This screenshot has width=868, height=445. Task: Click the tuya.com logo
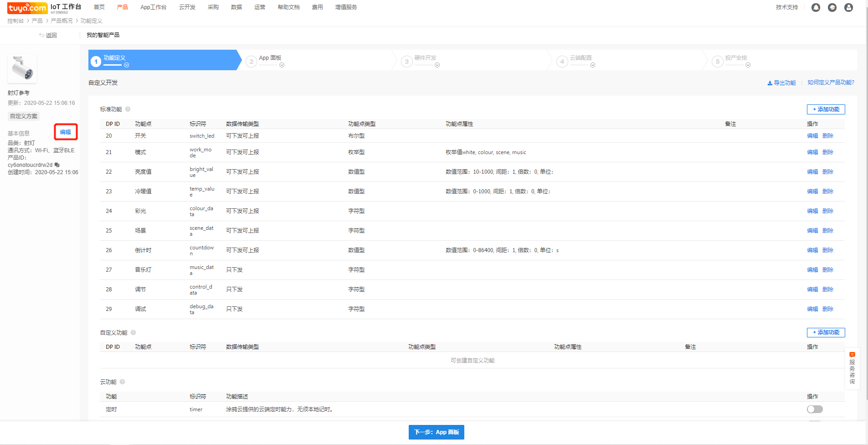27,8
